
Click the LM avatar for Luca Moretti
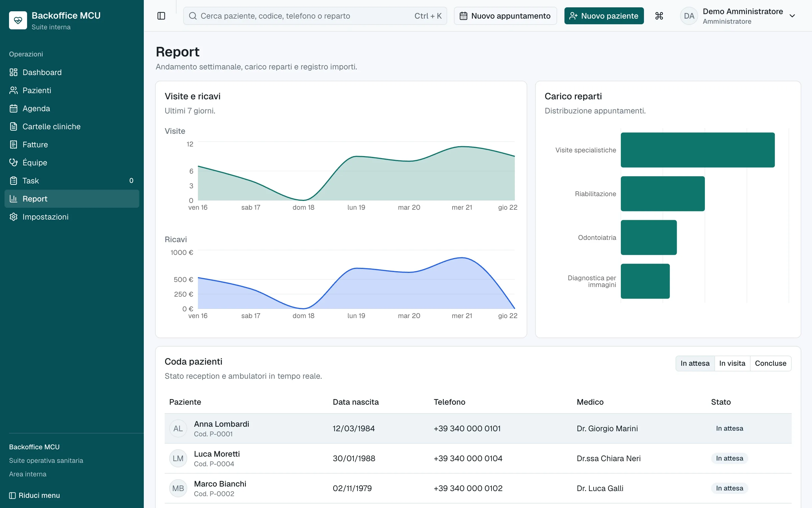tap(178, 458)
